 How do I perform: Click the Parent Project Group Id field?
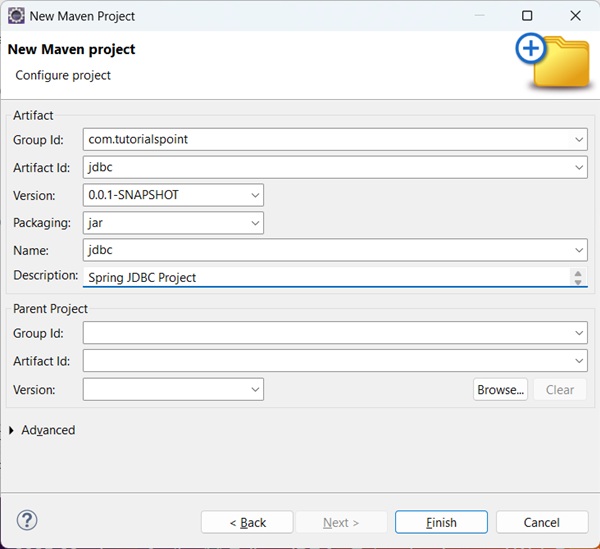(325, 333)
